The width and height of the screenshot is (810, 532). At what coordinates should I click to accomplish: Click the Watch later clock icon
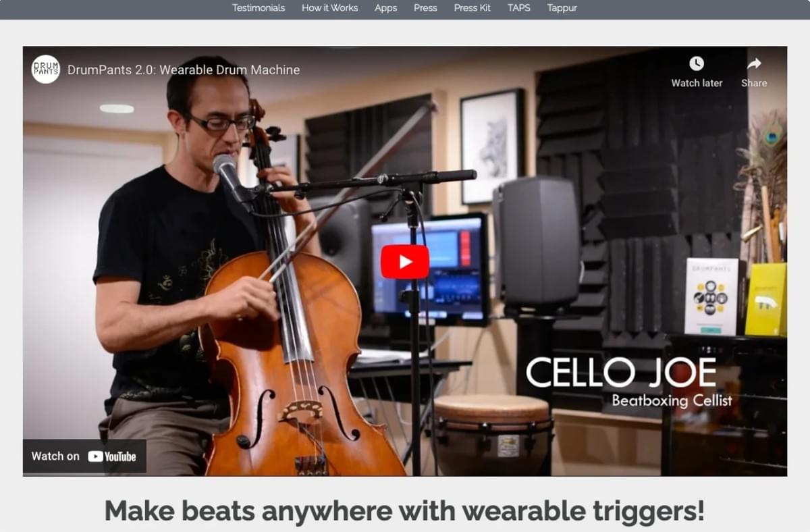697,63
